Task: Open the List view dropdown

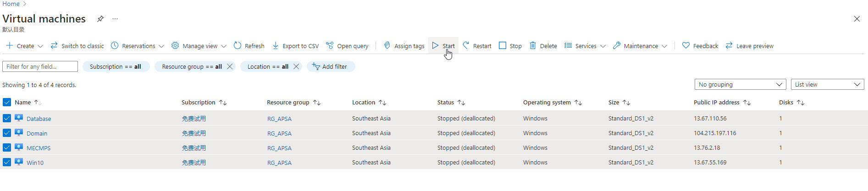Action: click(x=827, y=84)
